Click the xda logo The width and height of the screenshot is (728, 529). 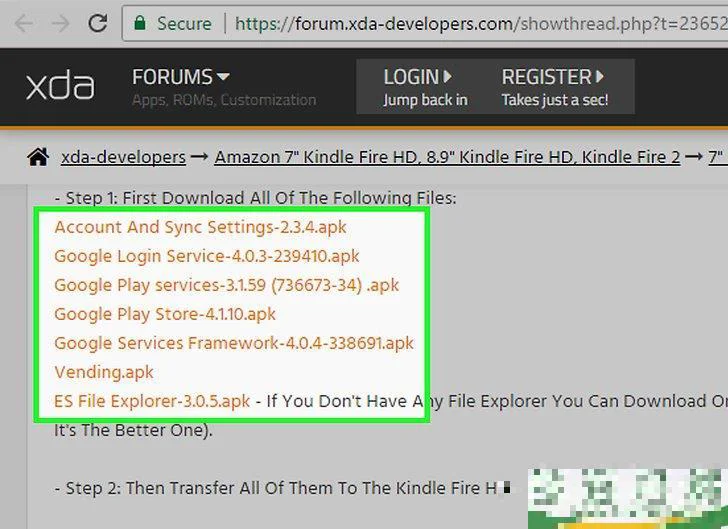coord(60,86)
